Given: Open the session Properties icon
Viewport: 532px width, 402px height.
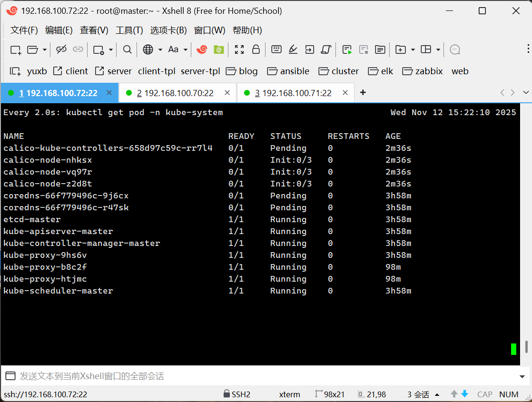Looking at the screenshot, I should (99, 50).
